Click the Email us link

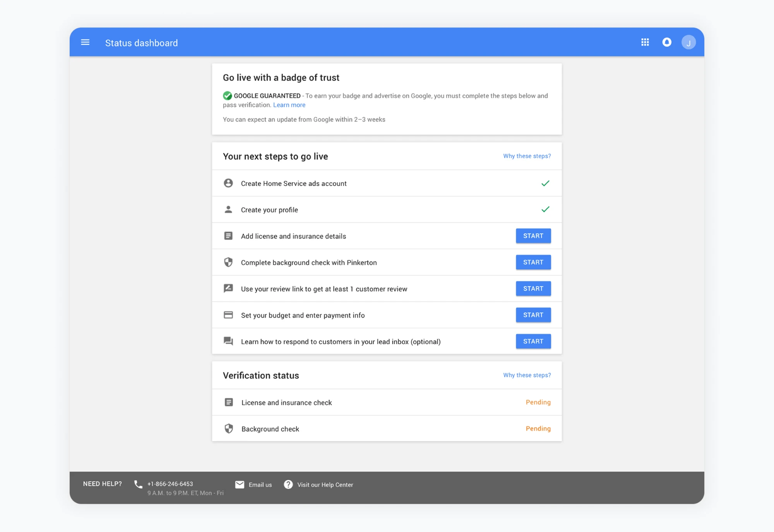pos(260,485)
